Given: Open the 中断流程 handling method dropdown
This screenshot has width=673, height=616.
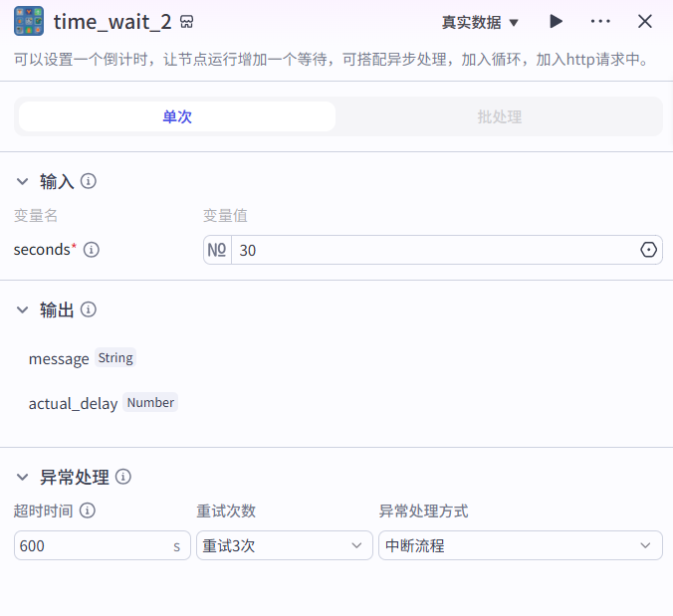Looking at the screenshot, I should pyautogui.click(x=521, y=545).
